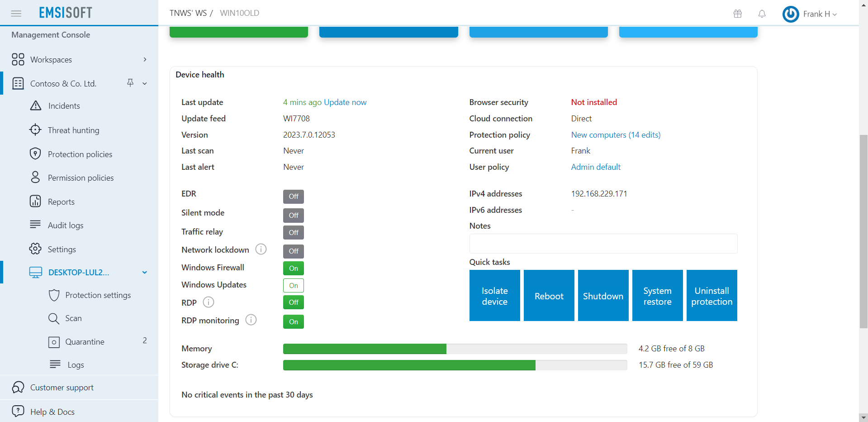Click the Storage drive C: usage bar

455,365
